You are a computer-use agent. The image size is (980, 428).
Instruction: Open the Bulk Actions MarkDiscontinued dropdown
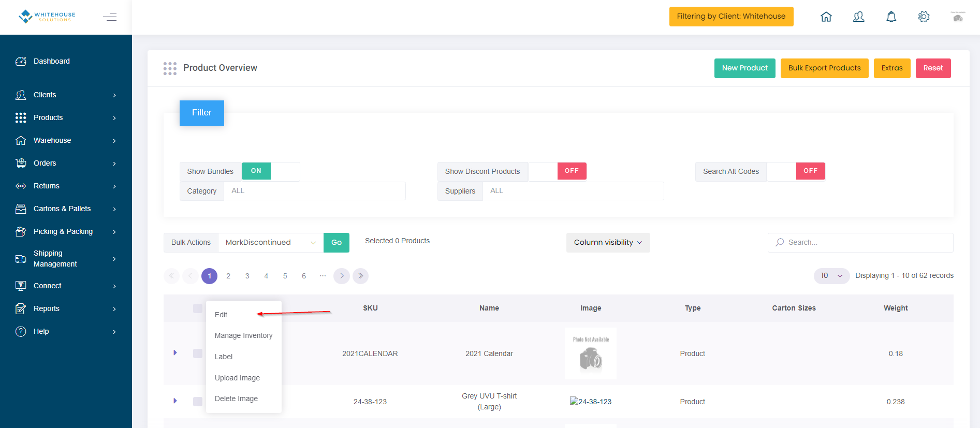click(271, 243)
